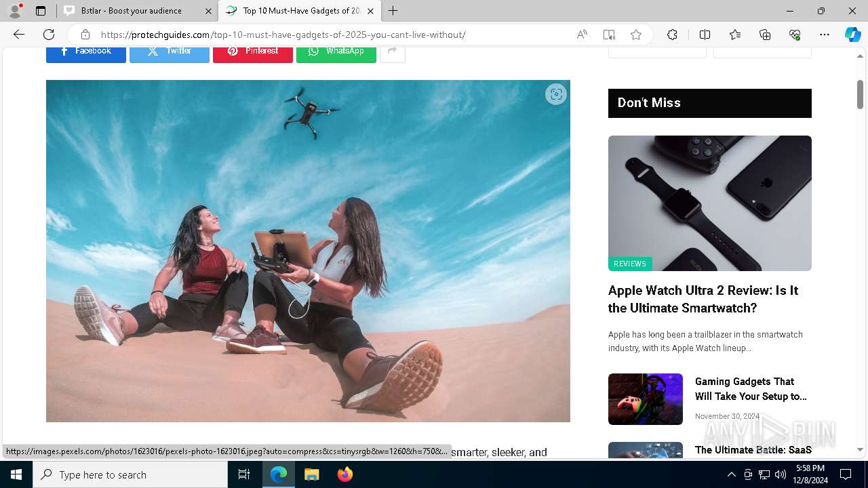Open Microsoft Edge from the taskbar
Viewport: 868px width, 488px height.
[x=279, y=474]
